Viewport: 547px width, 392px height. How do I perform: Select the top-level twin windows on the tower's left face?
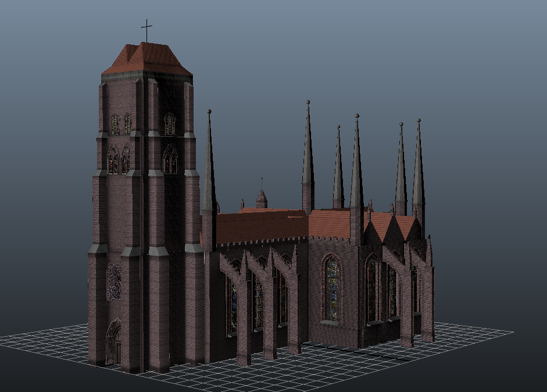pyautogui.click(x=121, y=124)
